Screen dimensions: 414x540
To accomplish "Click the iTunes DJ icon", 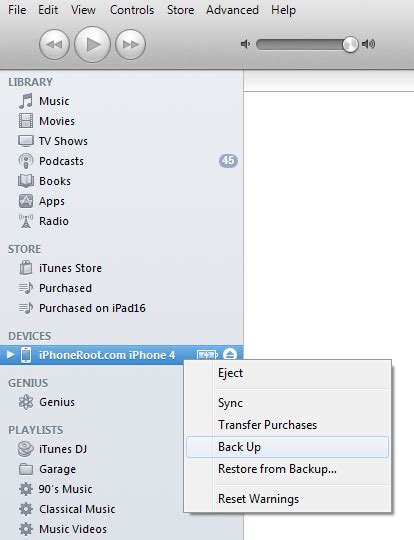I will click(x=26, y=449).
